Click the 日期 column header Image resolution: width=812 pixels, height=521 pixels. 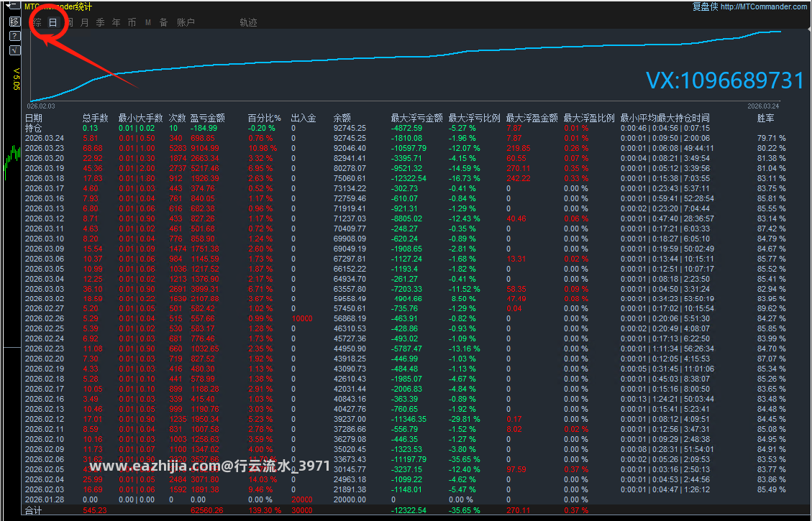[x=34, y=118]
